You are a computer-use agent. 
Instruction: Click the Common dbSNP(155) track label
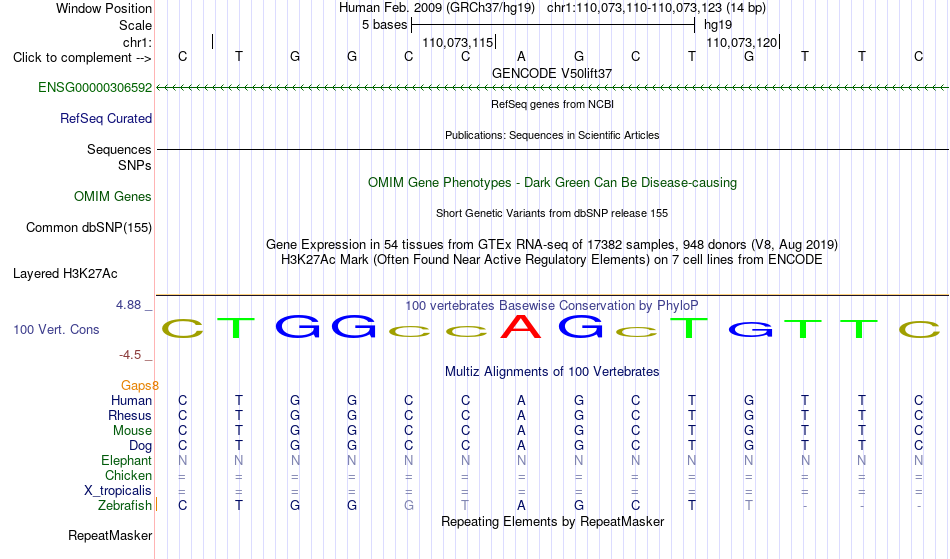tap(89, 228)
